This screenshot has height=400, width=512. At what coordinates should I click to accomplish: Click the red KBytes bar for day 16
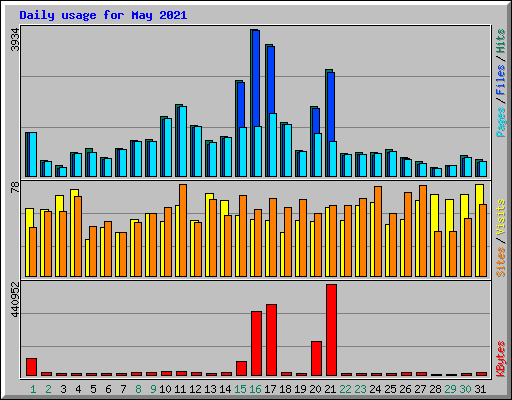click(256, 344)
